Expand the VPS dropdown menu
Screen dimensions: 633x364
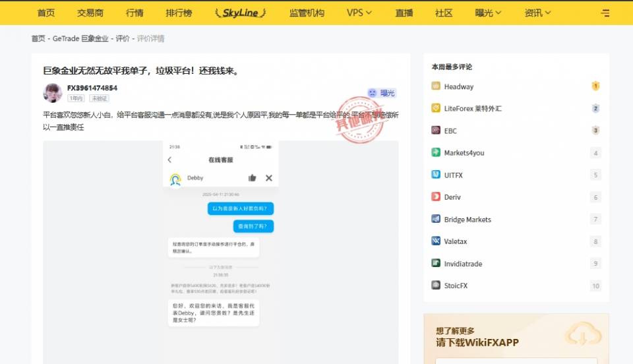359,13
